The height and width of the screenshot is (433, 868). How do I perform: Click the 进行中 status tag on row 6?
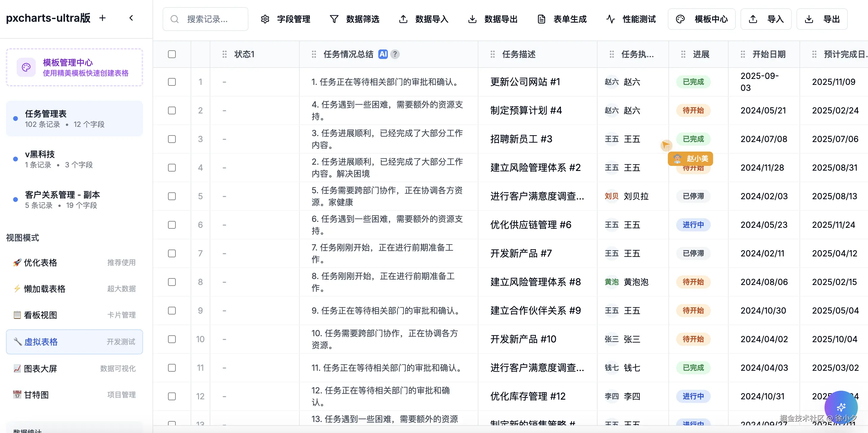tap(693, 225)
